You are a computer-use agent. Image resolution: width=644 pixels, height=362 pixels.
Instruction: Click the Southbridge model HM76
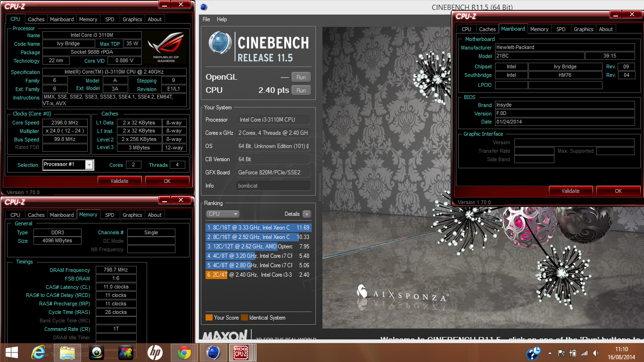(565, 75)
